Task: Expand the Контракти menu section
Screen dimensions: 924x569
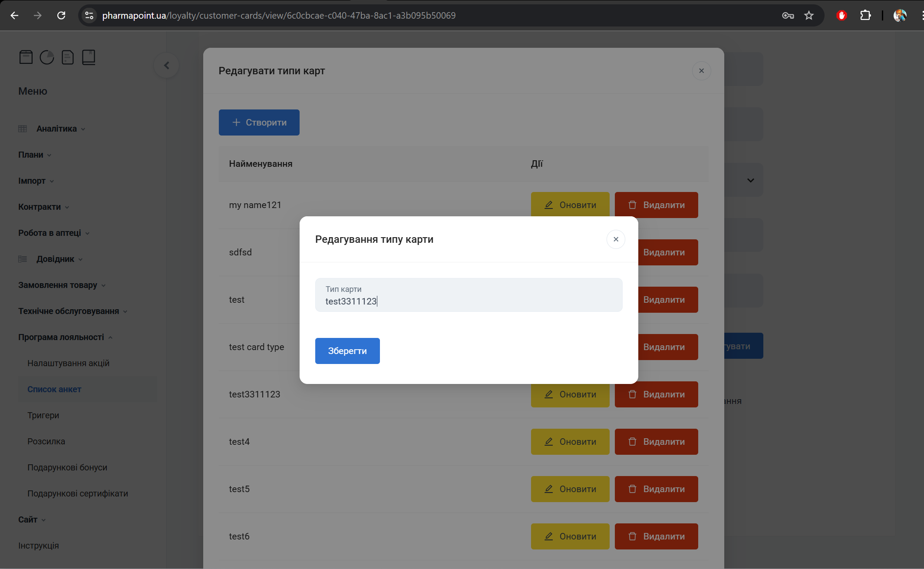Action: pos(40,207)
